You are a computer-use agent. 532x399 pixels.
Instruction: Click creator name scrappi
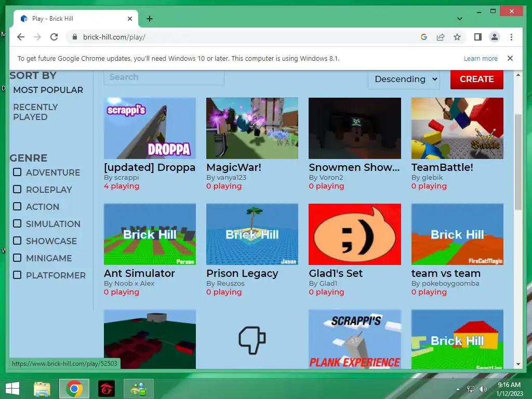[x=126, y=178]
